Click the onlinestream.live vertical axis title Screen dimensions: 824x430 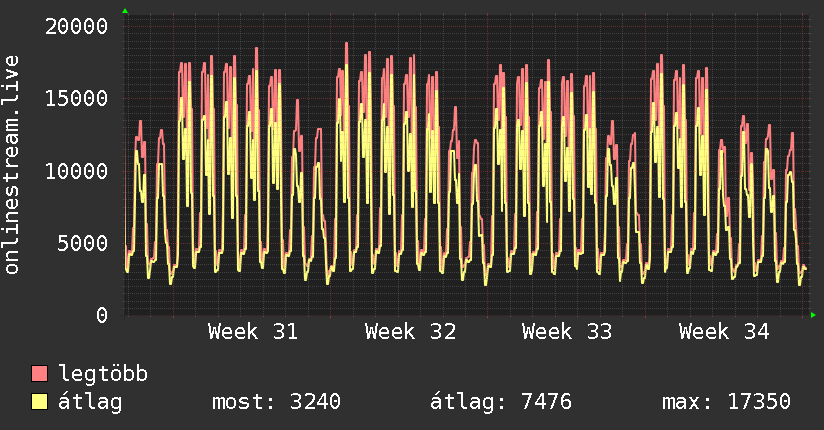pos(12,165)
